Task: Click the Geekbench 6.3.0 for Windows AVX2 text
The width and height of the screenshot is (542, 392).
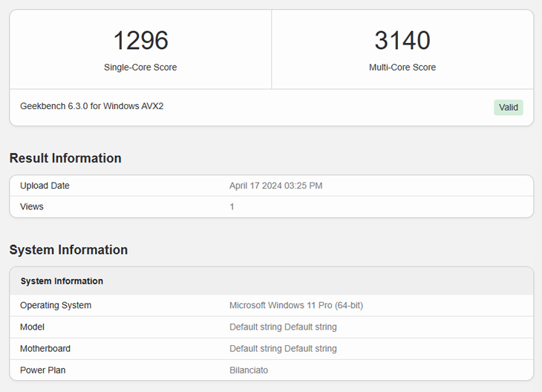Action: click(x=91, y=106)
